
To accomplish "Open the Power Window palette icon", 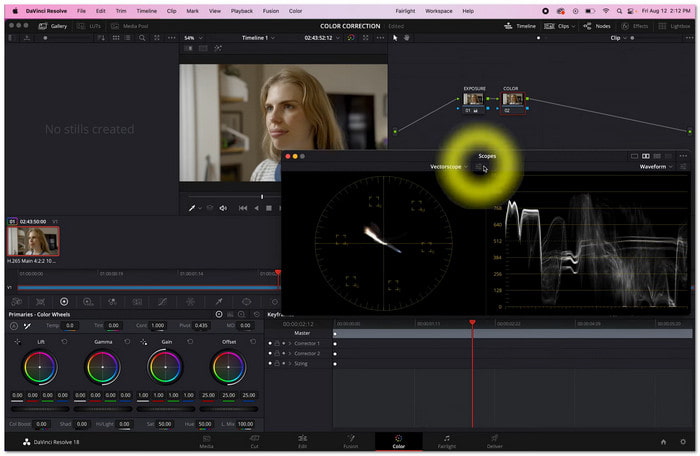I will [x=246, y=302].
